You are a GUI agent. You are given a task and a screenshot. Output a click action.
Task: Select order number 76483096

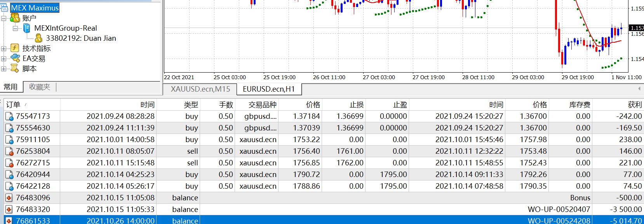[33, 198]
